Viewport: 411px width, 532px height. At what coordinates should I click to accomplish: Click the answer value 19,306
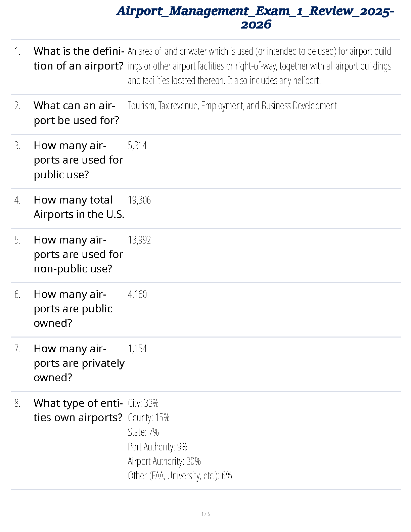[139, 200]
